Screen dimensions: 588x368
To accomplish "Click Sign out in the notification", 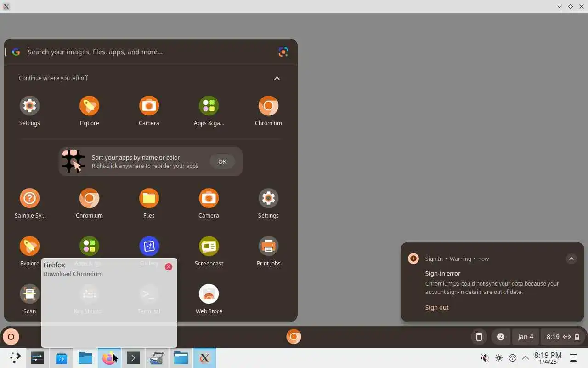I will tap(437, 307).
